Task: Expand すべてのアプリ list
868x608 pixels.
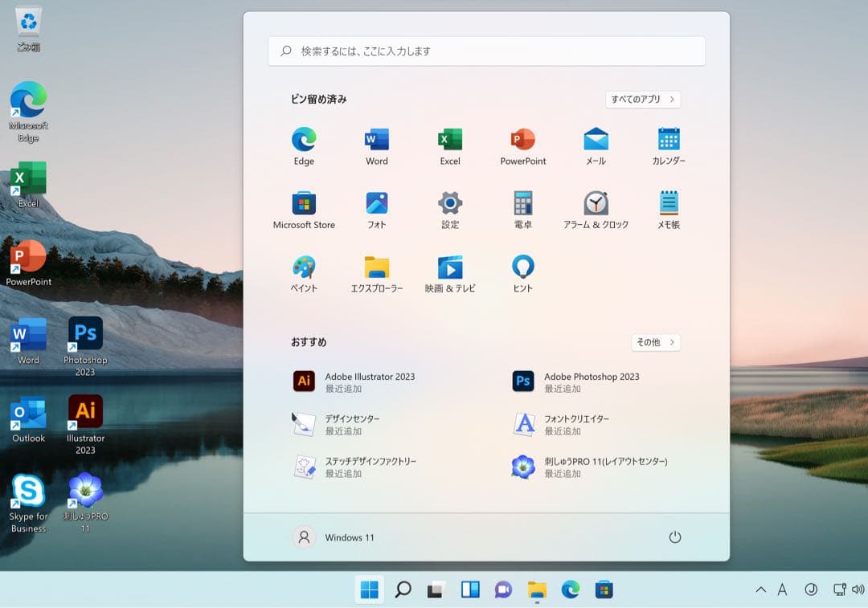Action: pos(643,100)
